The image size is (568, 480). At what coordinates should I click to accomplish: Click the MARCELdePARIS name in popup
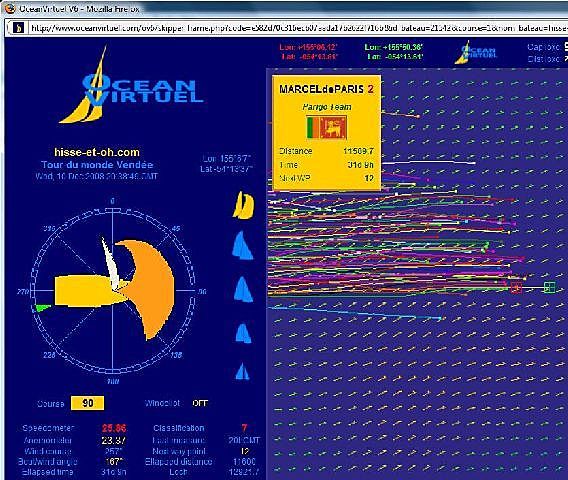click(x=321, y=89)
